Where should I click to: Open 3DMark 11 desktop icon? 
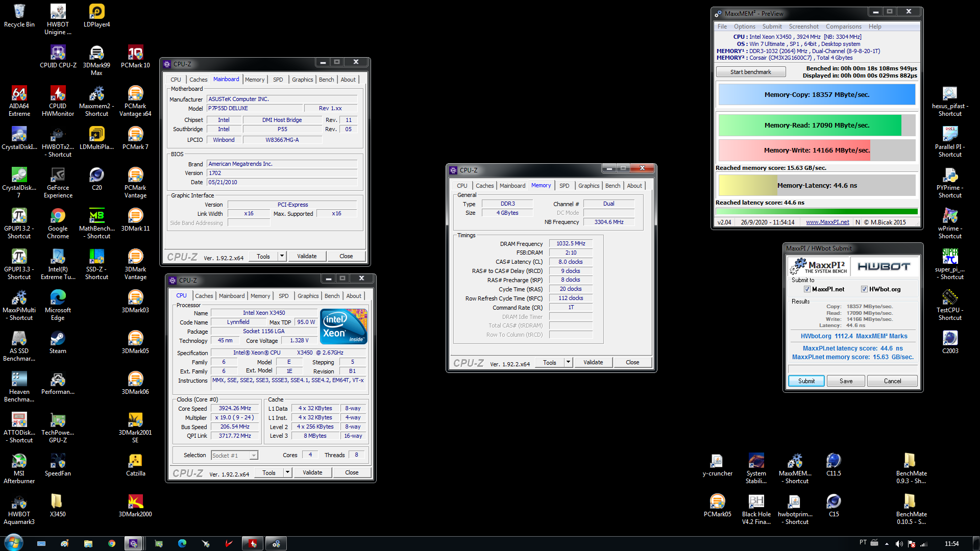[135, 220]
